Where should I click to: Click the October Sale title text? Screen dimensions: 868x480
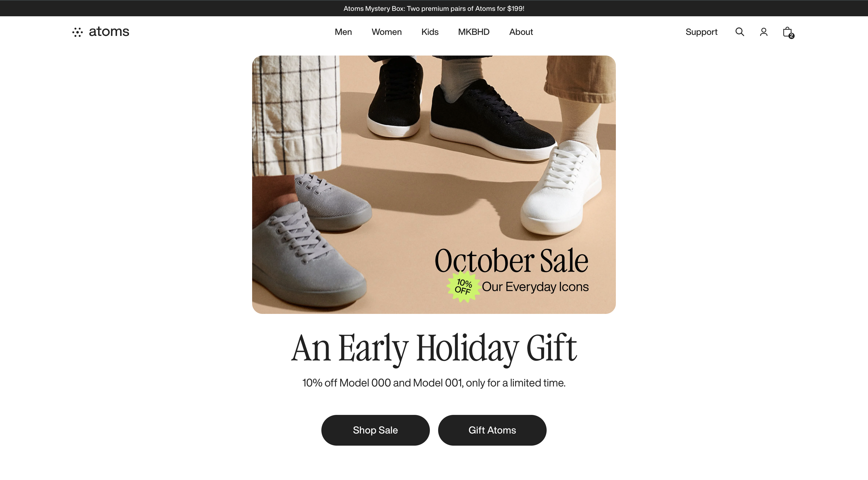pos(511,260)
